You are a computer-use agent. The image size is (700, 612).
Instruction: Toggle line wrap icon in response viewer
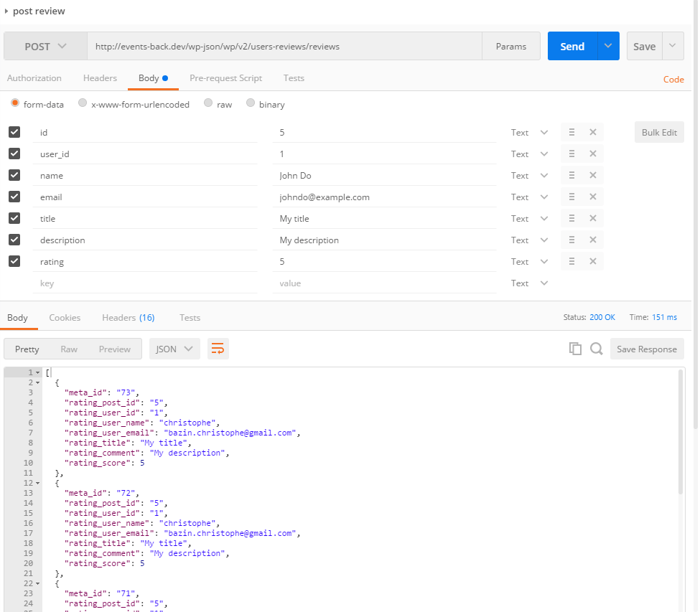coord(218,349)
